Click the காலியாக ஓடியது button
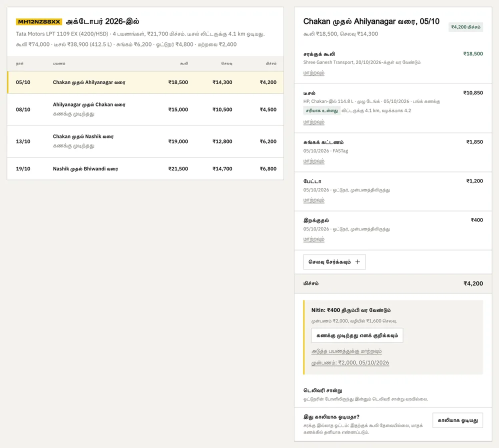Viewport: 499px width, 448px height. [x=457, y=420]
